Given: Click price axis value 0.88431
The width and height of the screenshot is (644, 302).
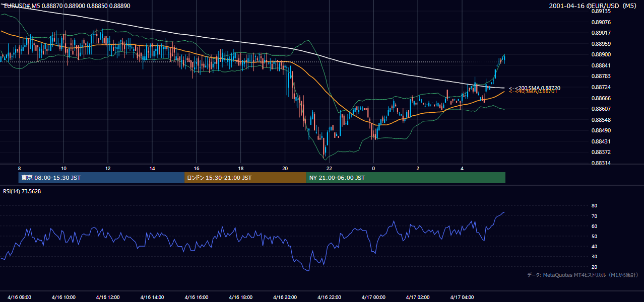Looking at the screenshot, I should tap(601, 141).
